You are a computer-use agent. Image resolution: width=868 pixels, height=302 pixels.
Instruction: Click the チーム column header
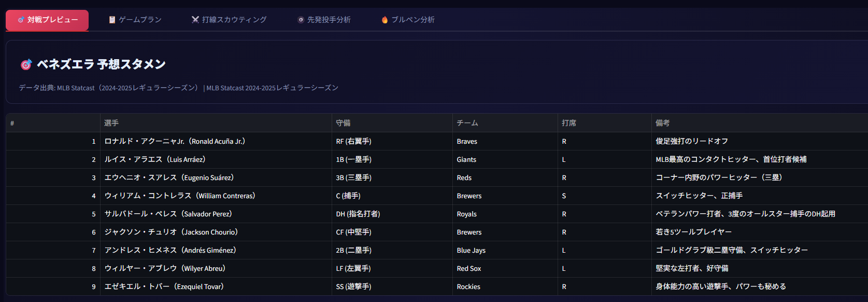pyautogui.click(x=505, y=123)
